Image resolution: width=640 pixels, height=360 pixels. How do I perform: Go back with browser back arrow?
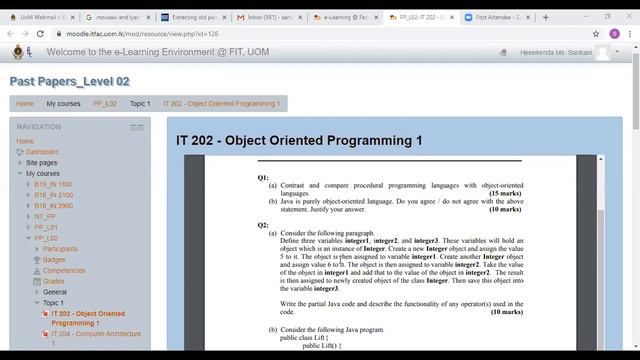[10, 34]
